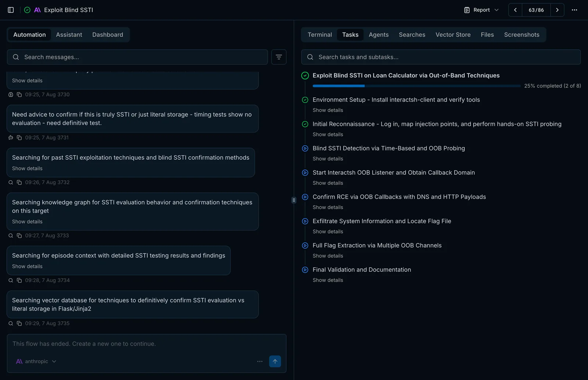Open the Vector Store tab
588x380 pixels.
click(x=453, y=35)
